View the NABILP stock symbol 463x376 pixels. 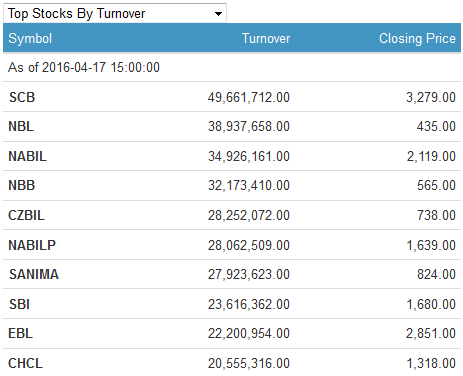(x=32, y=245)
